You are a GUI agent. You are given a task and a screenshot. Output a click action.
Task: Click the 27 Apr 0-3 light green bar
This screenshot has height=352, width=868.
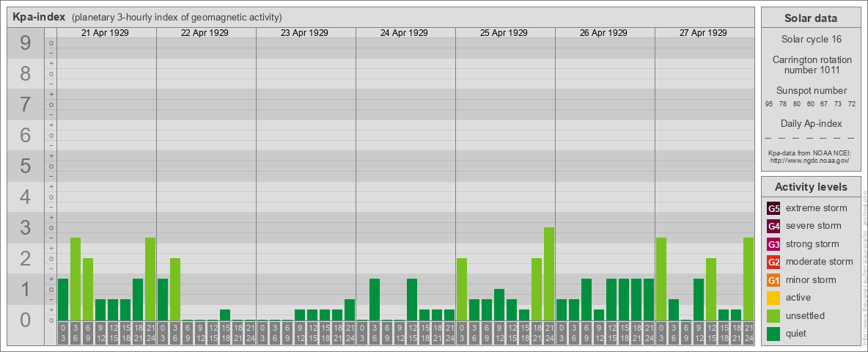pos(661,279)
